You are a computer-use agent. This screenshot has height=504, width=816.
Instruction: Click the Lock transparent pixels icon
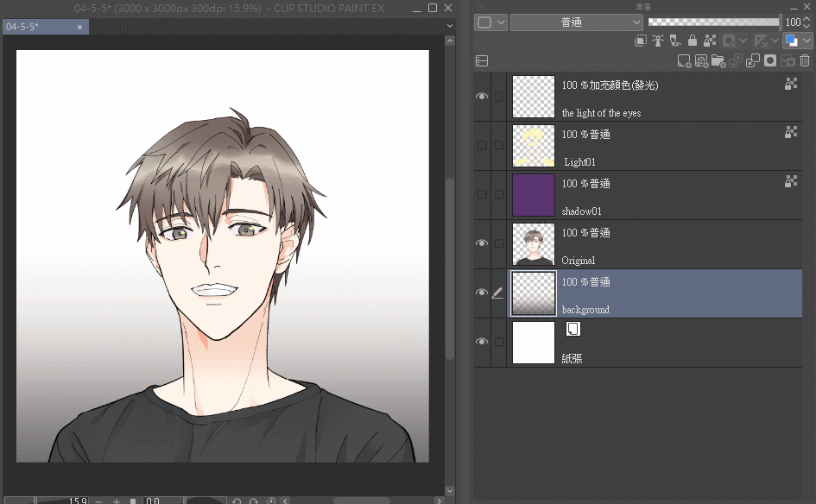pyautogui.click(x=710, y=41)
